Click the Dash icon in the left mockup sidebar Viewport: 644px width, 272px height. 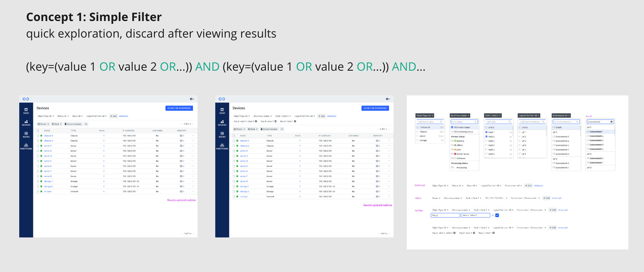[26, 110]
